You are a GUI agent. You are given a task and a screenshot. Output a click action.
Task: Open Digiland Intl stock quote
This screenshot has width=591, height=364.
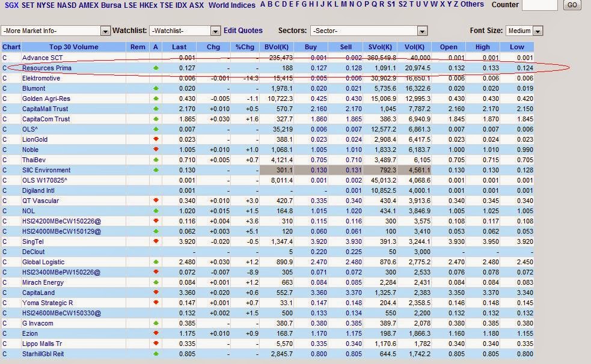(38, 190)
